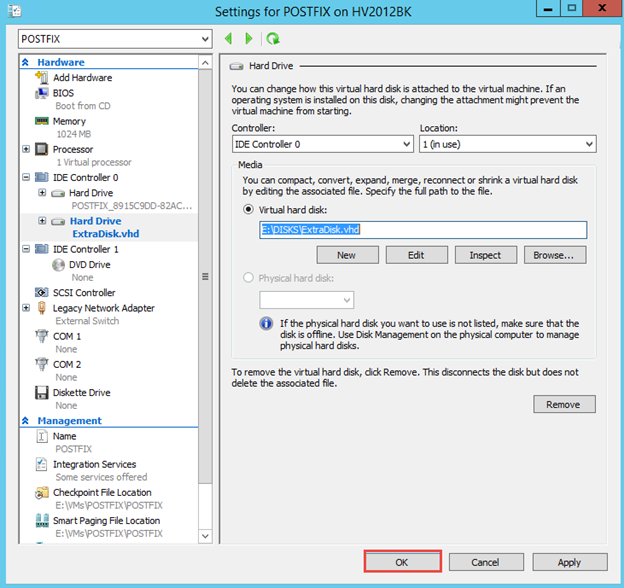Screen dimensions: 624x588
Task: Click the Processor icon
Action: 41,149
